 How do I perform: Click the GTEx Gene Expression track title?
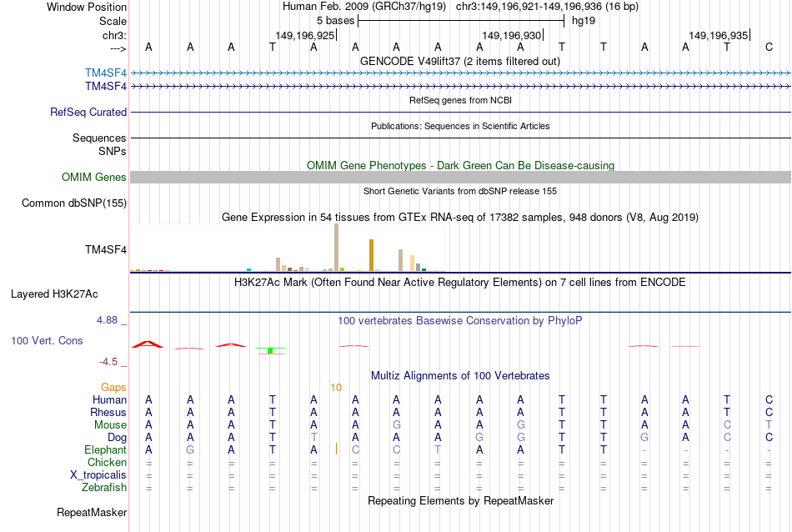click(x=460, y=218)
